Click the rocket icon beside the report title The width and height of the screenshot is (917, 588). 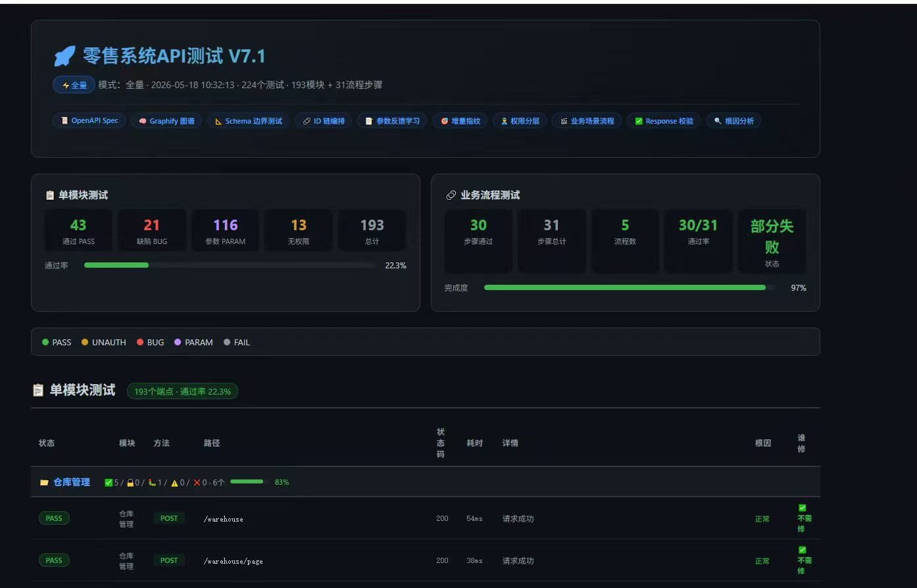tap(64, 56)
